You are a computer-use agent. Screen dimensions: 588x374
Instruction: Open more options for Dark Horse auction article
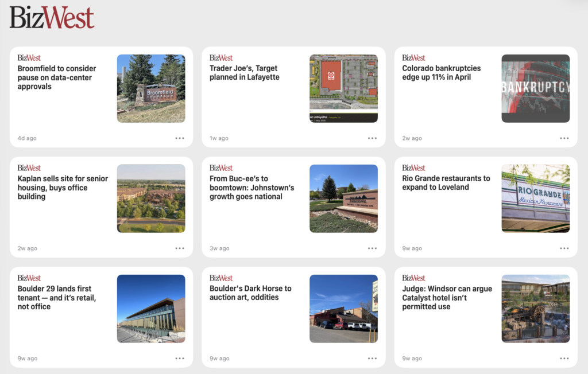pos(372,359)
